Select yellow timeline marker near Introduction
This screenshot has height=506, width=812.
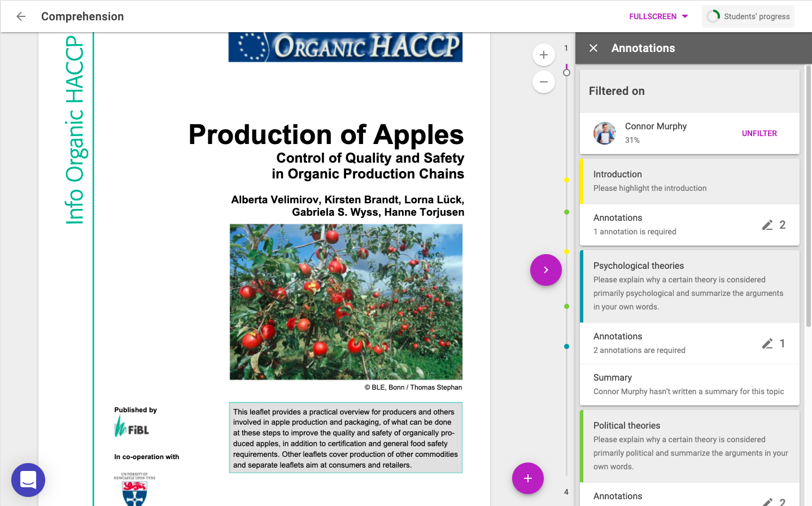click(x=566, y=180)
